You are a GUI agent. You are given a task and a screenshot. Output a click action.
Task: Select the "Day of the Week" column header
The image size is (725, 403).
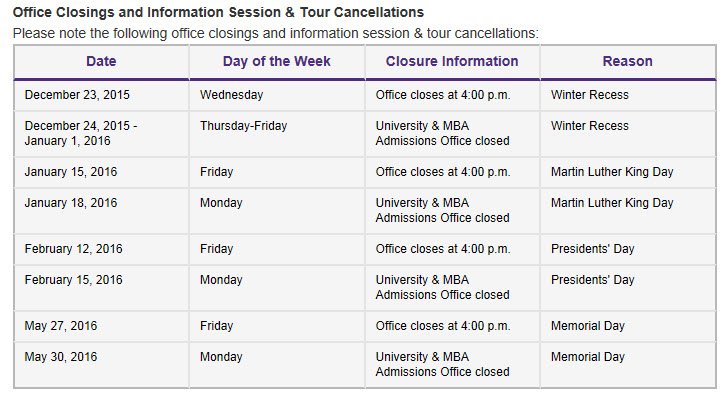click(x=276, y=62)
